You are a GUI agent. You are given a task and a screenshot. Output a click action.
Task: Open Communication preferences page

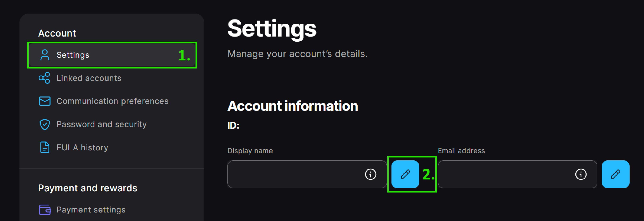point(112,101)
